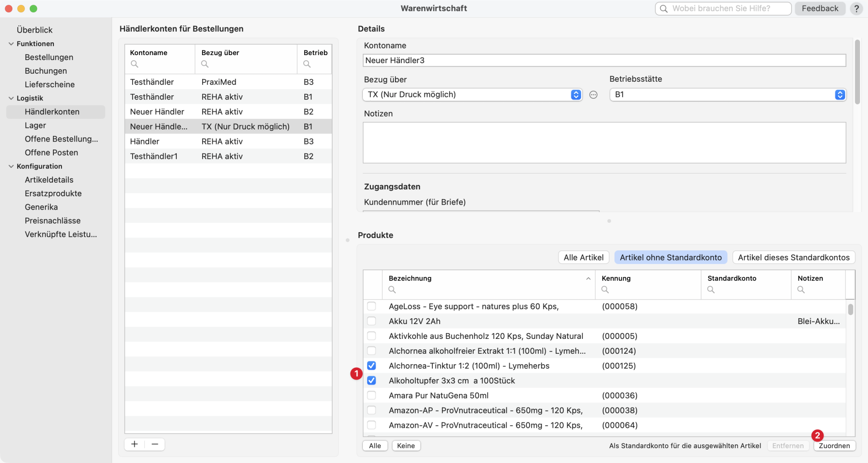Collapse the Konfiguration sidebar section
The image size is (868, 463).
click(11, 166)
